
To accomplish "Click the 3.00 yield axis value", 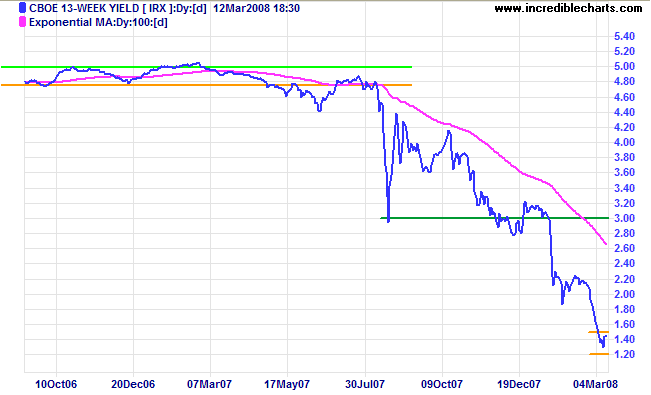I will [x=624, y=218].
